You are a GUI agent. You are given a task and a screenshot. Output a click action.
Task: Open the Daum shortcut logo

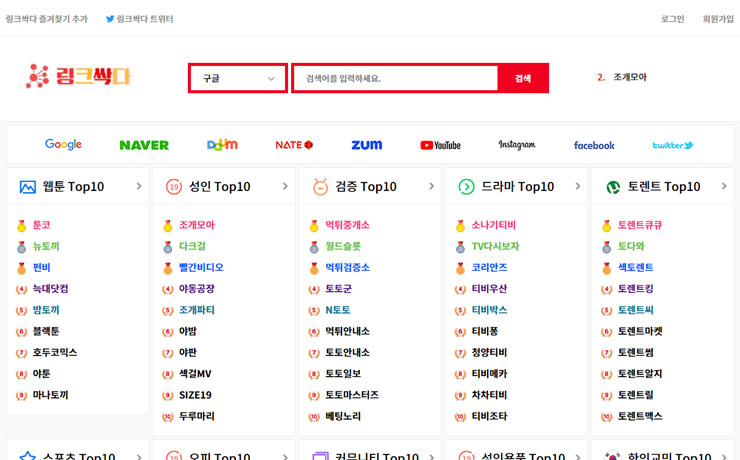pyautogui.click(x=222, y=144)
